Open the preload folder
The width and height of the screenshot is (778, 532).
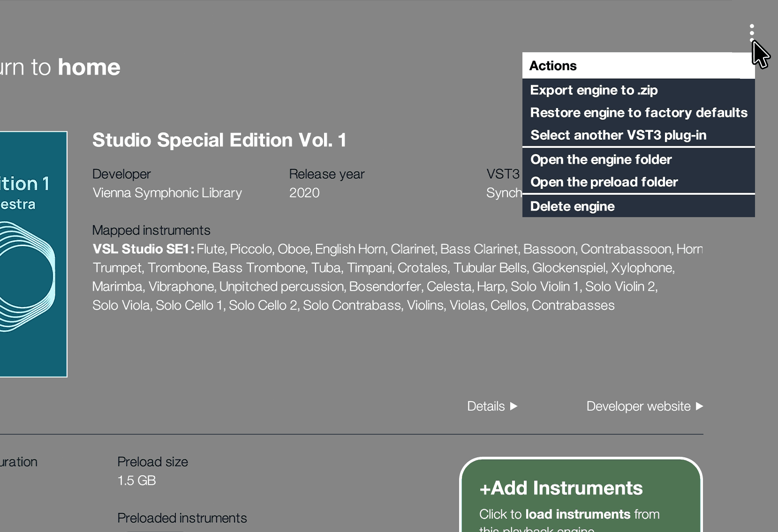(604, 182)
